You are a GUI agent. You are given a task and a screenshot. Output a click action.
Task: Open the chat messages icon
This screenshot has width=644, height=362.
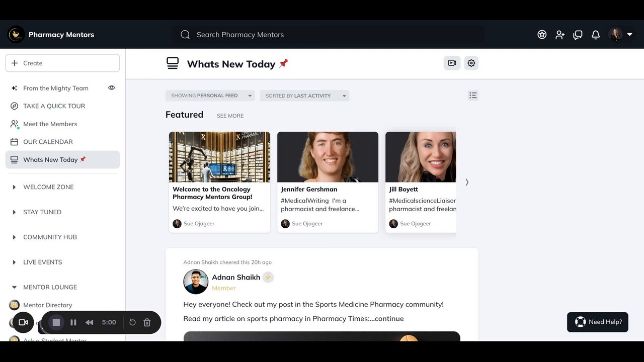(578, 35)
